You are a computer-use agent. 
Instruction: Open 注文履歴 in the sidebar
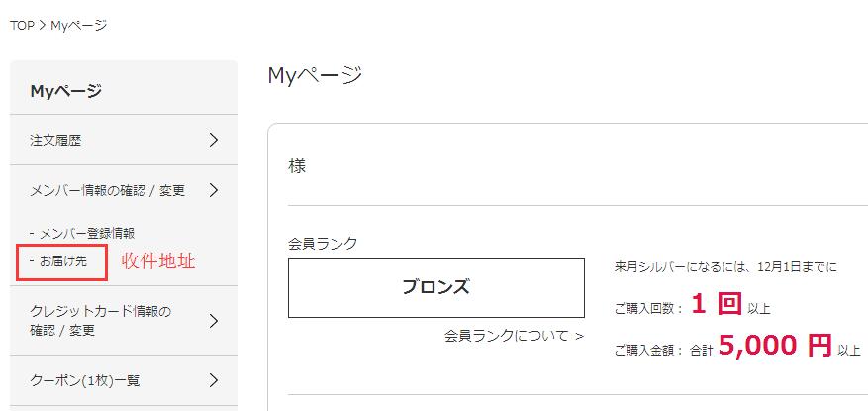(x=56, y=141)
